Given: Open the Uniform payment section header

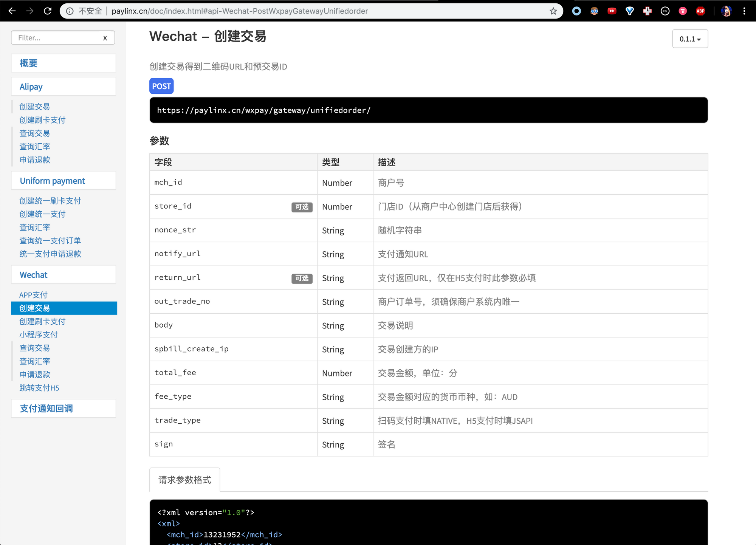Looking at the screenshot, I should [52, 181].
